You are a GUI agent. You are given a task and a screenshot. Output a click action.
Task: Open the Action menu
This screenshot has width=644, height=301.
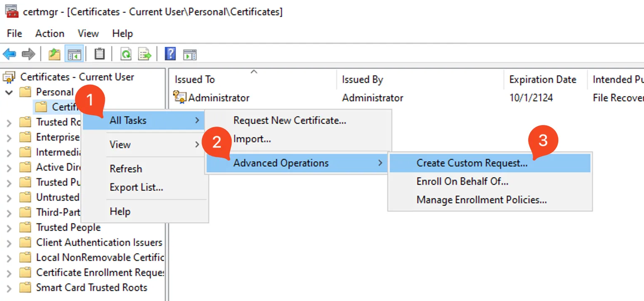(49, 33)
